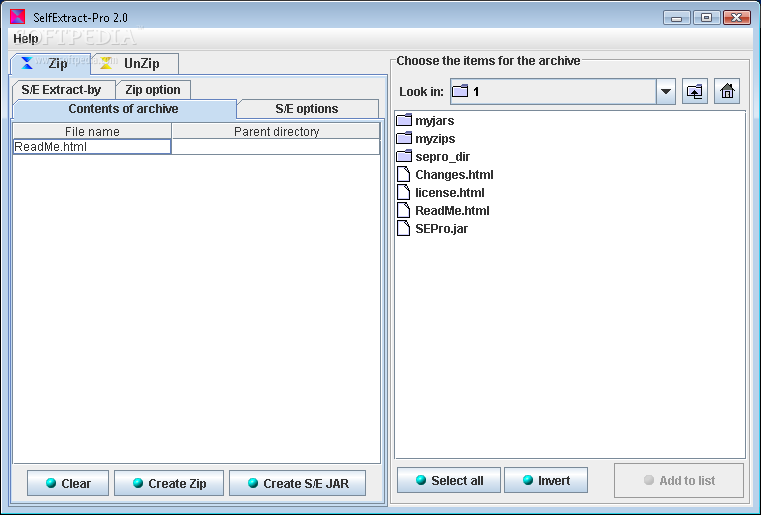Maximize the SelfExtract-Pro window
The height and width of the screenshot is (515, 761).
pos(707,17)
